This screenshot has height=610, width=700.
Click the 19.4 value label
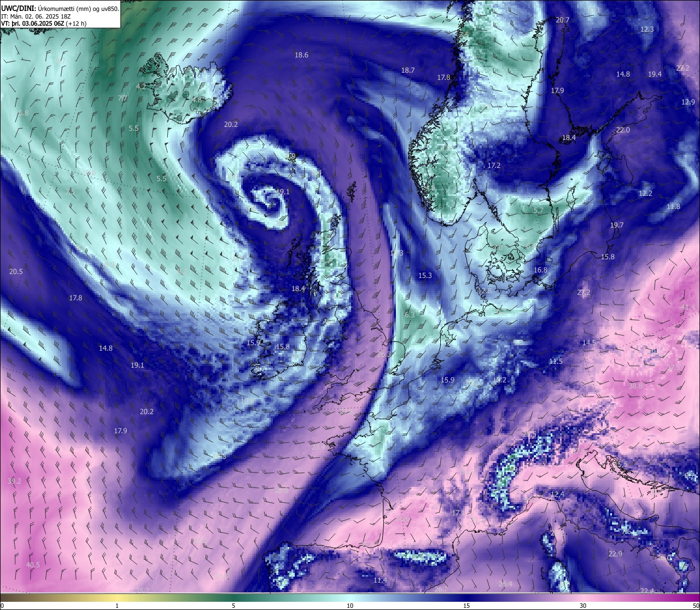655,74
